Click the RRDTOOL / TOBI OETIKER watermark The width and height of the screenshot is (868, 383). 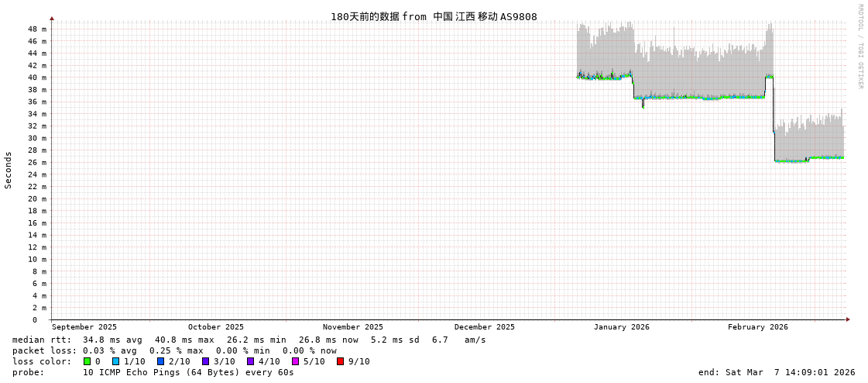pos(859,47)
